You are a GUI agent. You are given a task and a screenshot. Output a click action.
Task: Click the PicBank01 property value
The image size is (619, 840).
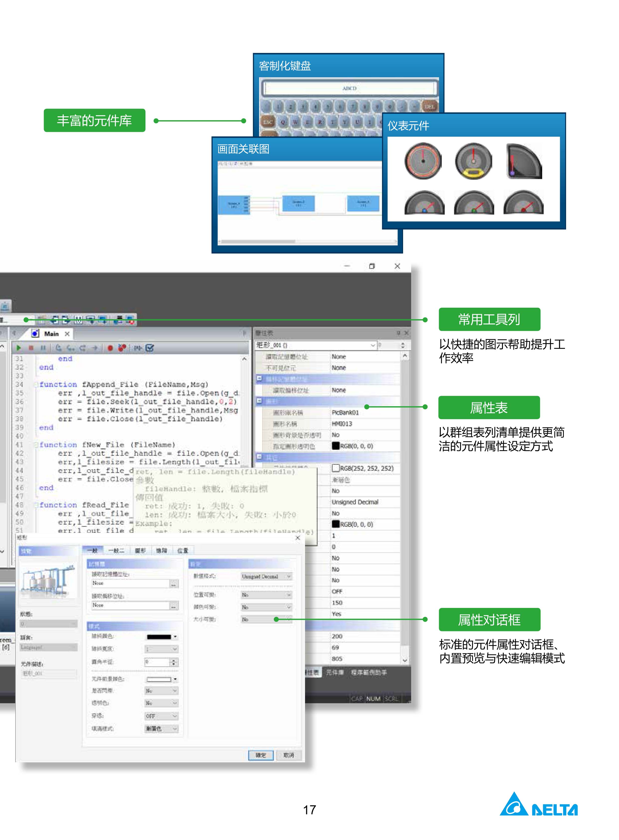[x=345, y=413]
